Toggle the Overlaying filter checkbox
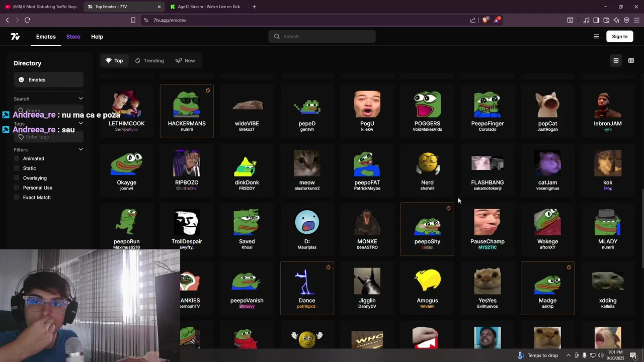Image resolution: width=644 pixels, height=362 pixels. click(17, 178)
